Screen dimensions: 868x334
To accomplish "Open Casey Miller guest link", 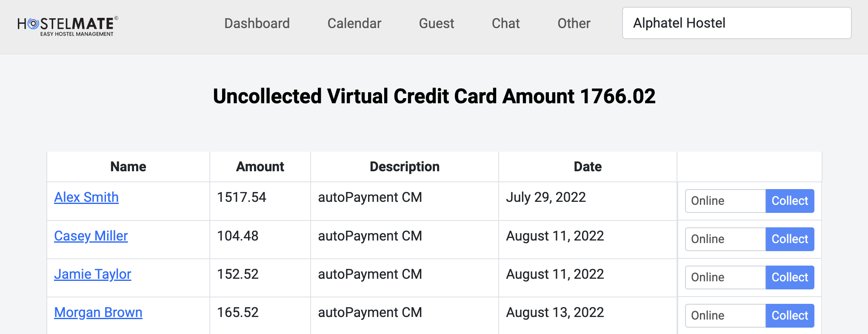I will [x=91, y=236].
